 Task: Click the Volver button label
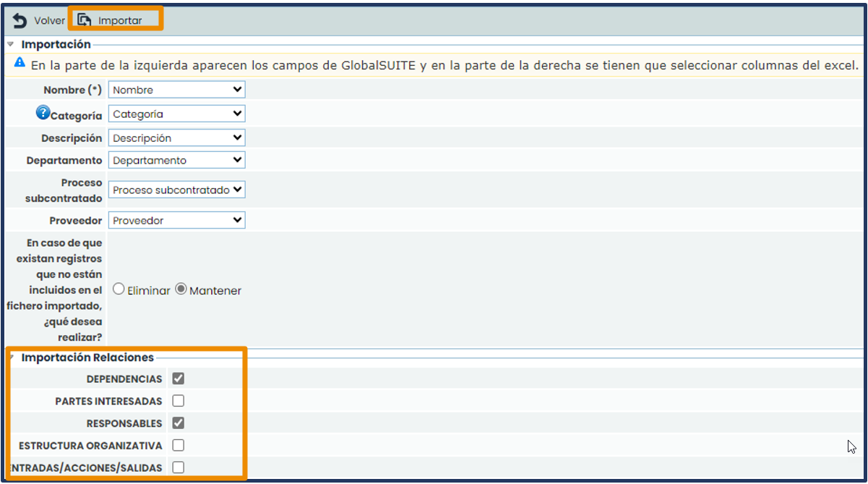[x=49, y=20]
